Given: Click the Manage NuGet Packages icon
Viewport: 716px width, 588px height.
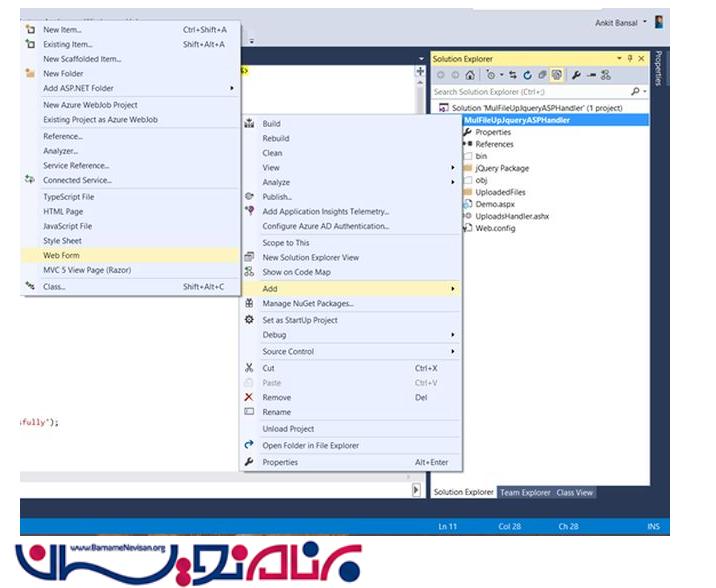Looking at the screenshot, I should 249,303.
